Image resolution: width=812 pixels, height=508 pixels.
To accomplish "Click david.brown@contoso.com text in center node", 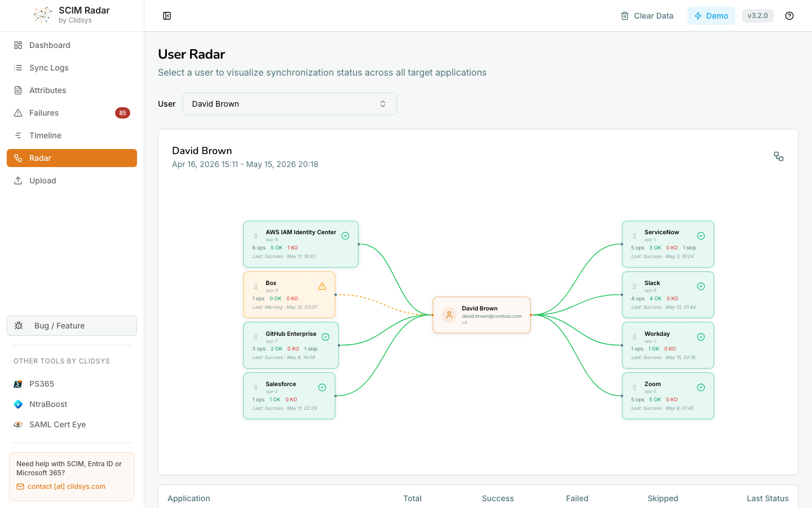I will [x=492, y=316].
